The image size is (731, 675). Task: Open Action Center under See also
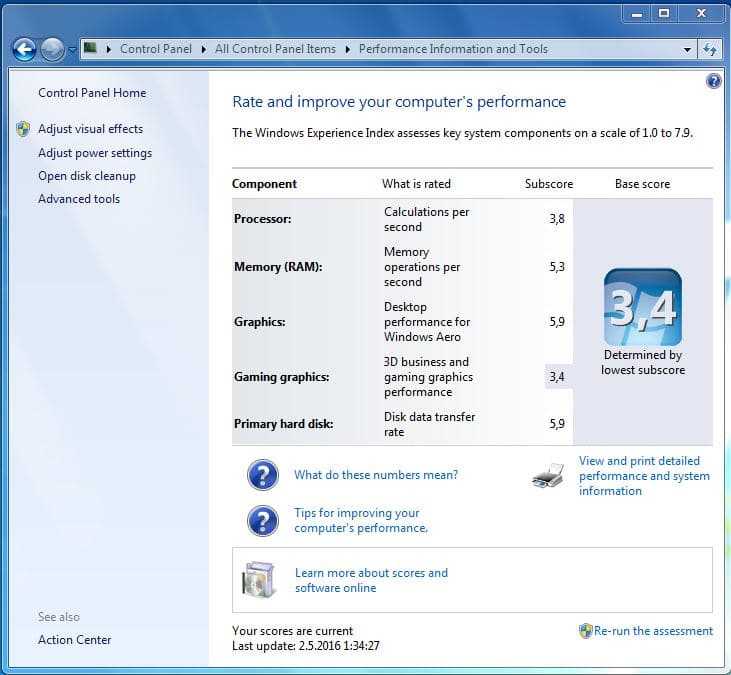75,640
